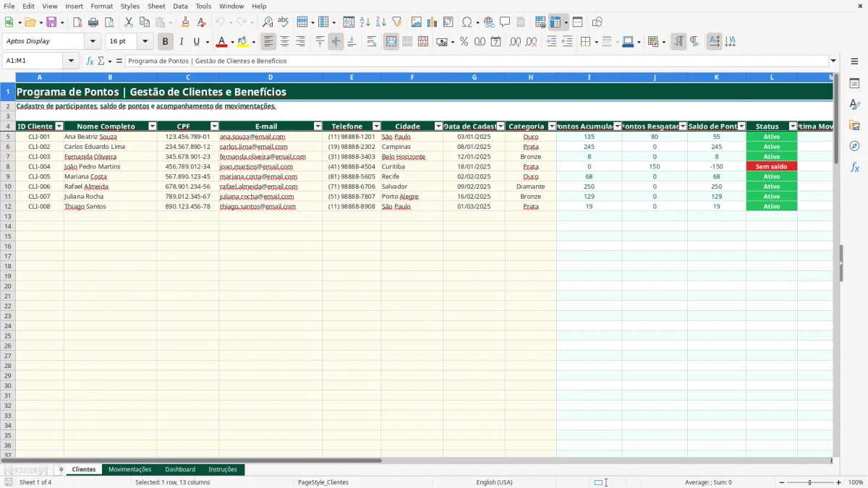Expand the formula bar
The height and width of the screenshot is (488, 868).
[x=833, y=61]
